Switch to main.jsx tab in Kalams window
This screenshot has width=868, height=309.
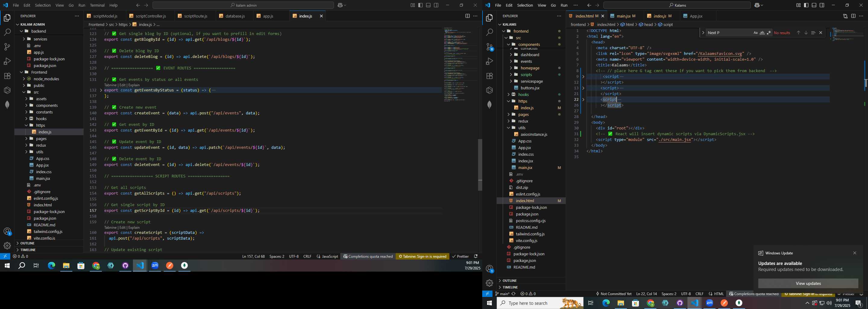click(x=625, y=16)
